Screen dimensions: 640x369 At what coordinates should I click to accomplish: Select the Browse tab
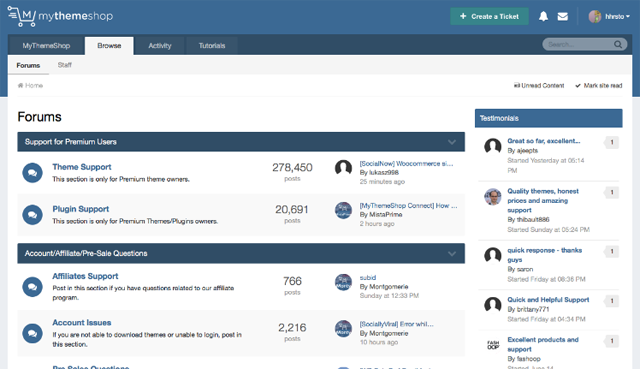click(x=109, y=46)
